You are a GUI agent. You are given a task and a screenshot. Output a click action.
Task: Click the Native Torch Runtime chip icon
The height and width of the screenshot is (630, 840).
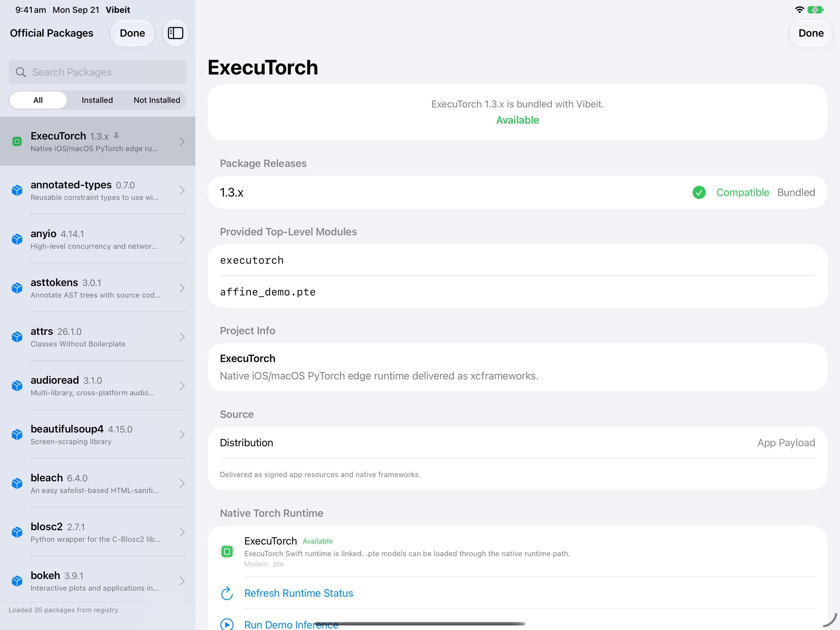click(x=227, y=551)
